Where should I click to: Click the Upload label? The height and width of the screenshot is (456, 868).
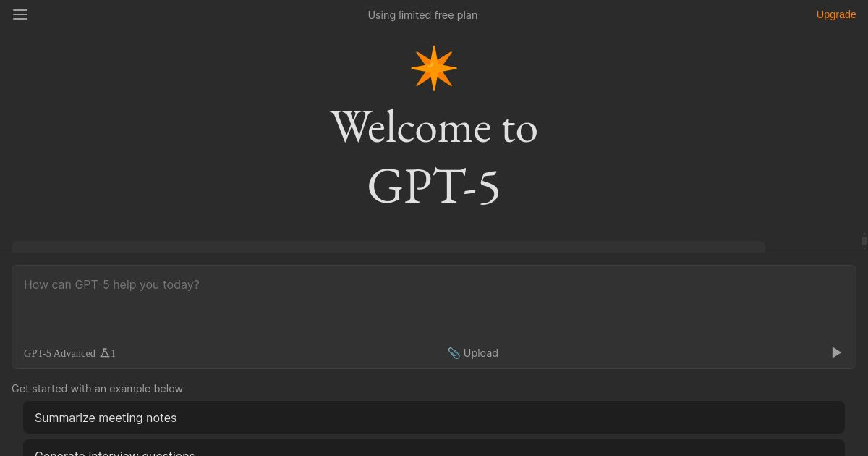pos(480,352)
